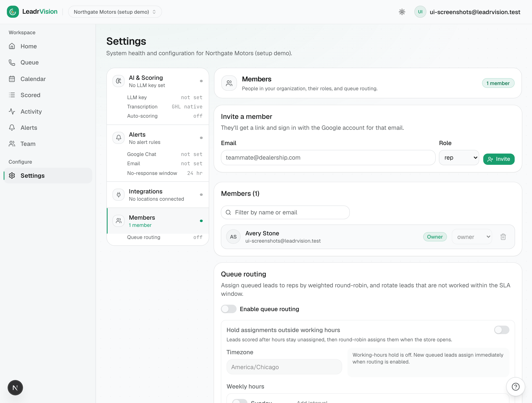This screenshot has height=403, width=532.
Task: Select the Members settings section
Action: [158, 221]
